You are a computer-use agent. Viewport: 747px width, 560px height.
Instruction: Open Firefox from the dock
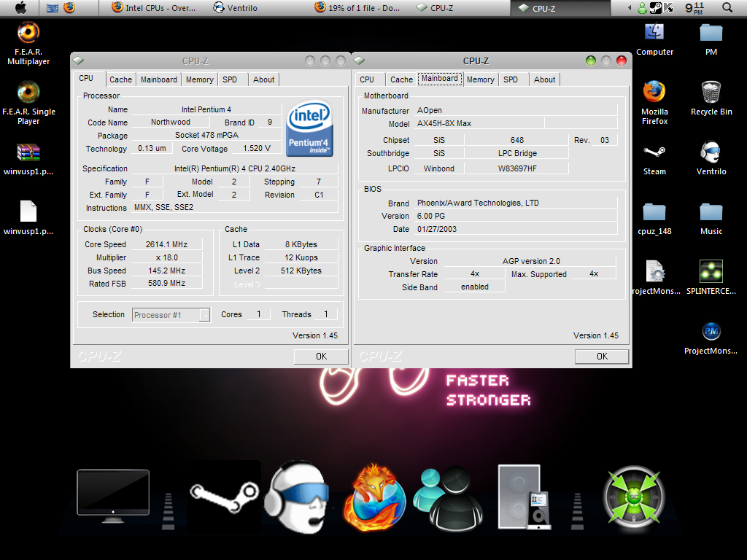[x=373, y=499]
